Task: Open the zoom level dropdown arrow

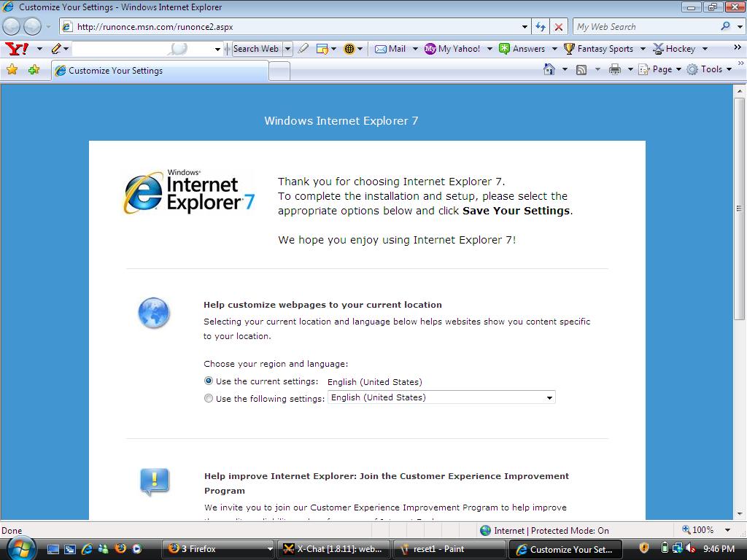Action: [x=727, y=530]
